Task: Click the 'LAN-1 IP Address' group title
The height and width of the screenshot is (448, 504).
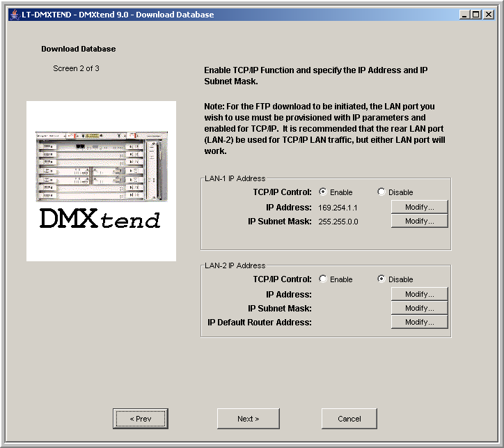Action: point(235,178)
